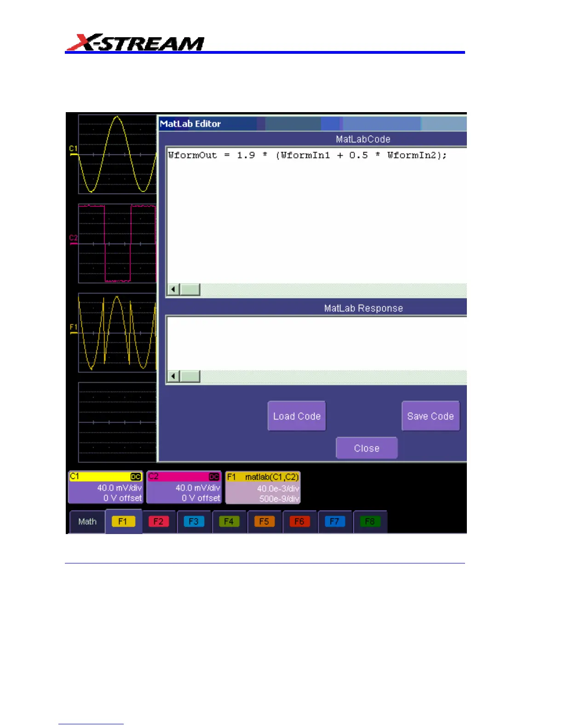Open the C1 channel descriptor box
This screenshot has height=728, width=563.
click(106, 487)
